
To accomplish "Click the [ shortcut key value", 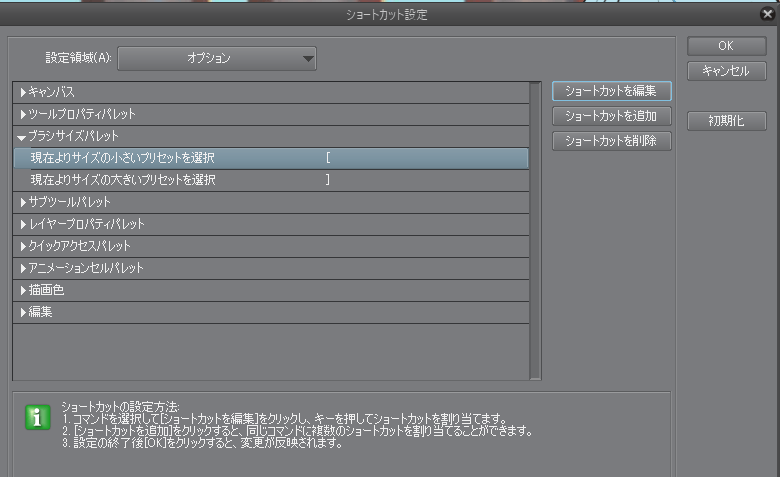I will [328, 158].
